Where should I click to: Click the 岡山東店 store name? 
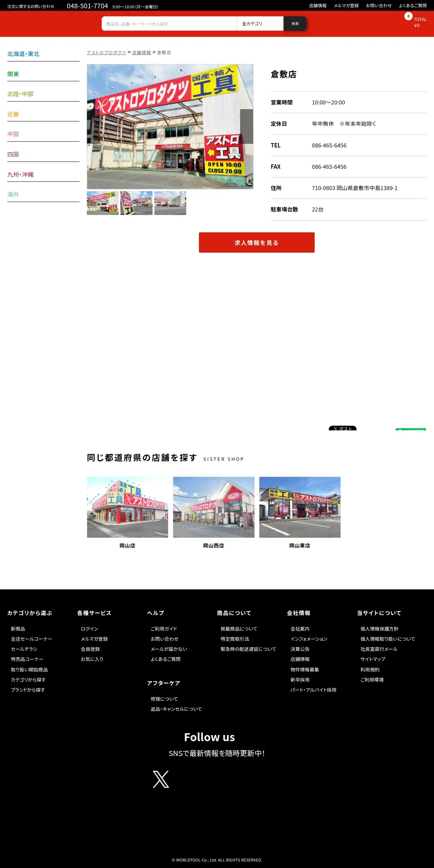300,546
